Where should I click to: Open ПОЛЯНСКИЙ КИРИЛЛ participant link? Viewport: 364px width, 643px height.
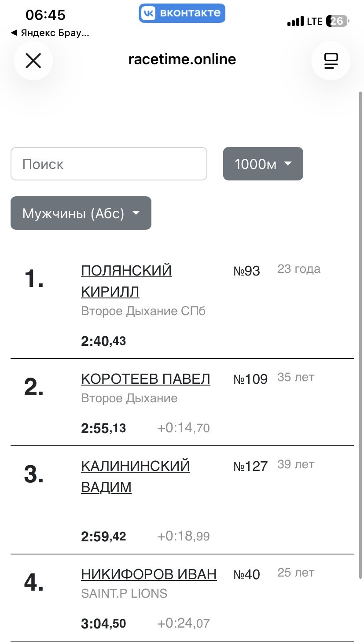[126, 281]
